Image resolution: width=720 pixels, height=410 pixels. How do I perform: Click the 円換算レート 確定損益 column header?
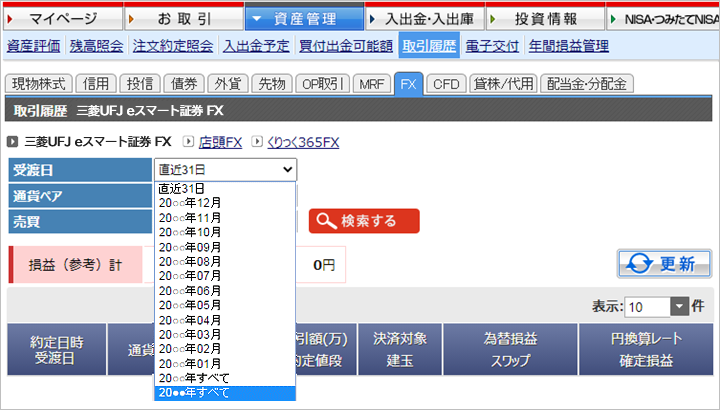click(x=646, y=349)
